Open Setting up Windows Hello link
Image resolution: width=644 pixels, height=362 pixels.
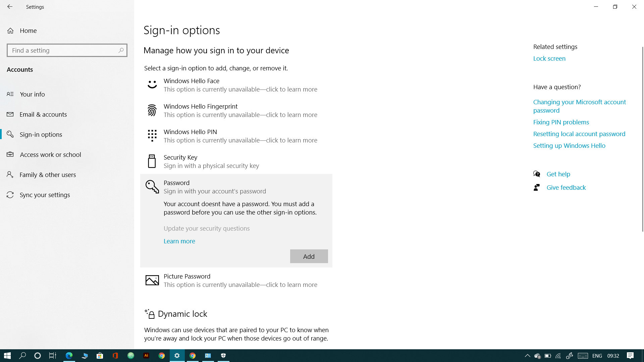coord(569,145)
